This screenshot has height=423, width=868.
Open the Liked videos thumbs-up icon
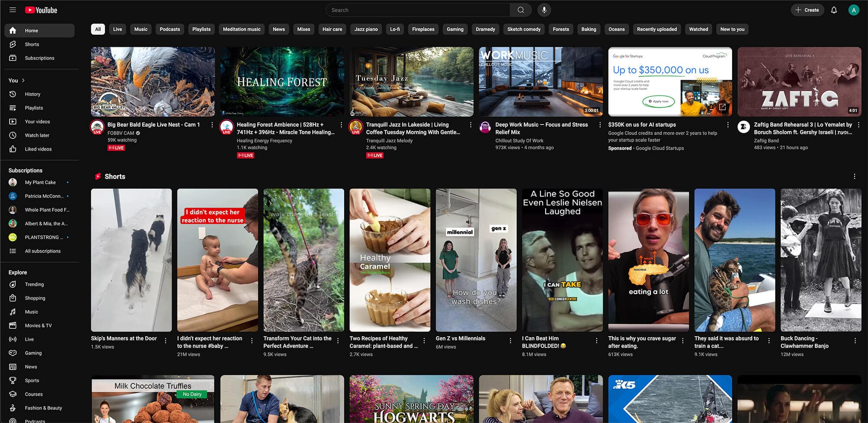[13, 149]
